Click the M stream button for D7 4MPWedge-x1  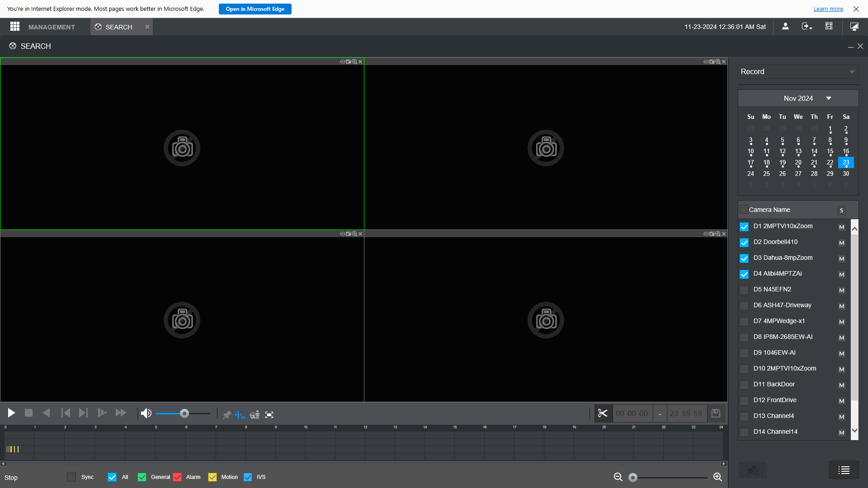pos(841,322)
